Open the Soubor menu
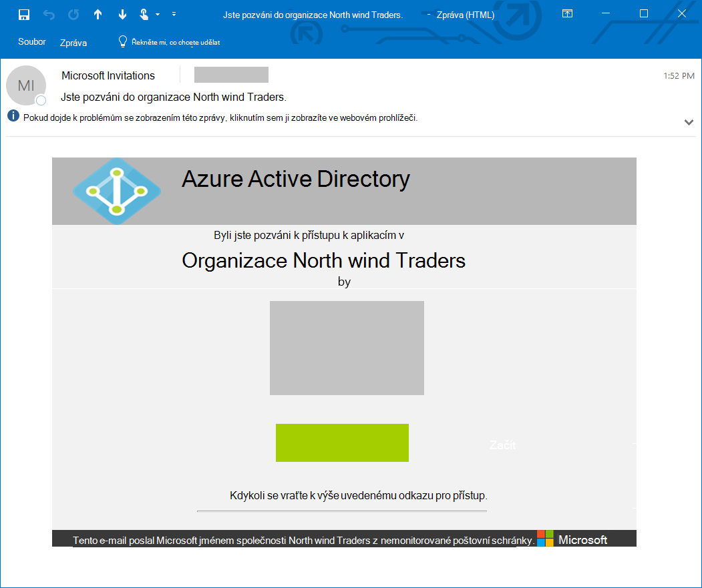The height and width of the screenshot is (588, 702). click(x=32, y=41)
